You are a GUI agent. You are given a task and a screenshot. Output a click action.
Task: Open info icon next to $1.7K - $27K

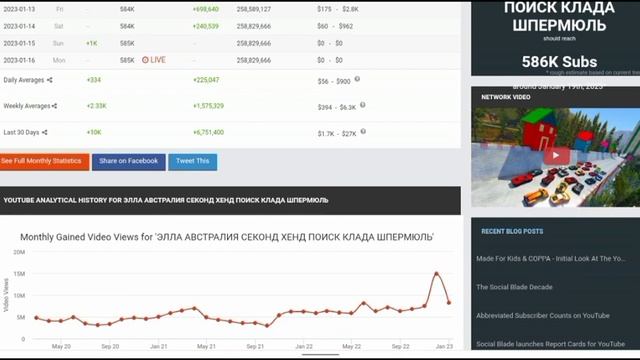[x=363, y=131]
